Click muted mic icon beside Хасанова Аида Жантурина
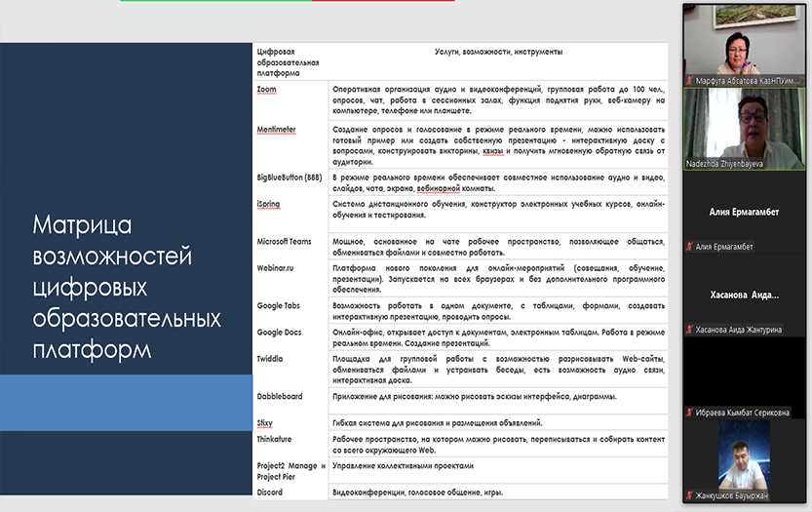 [689, 330]
